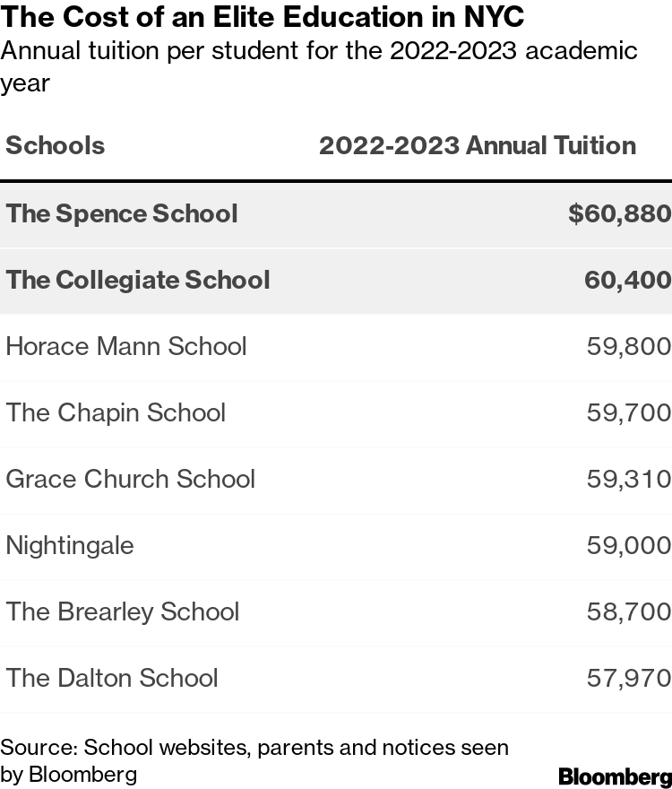This screenshot has width=672, height=789.
Task: Click the 59,310 tuition value
Action: click(x=628, y=479)
